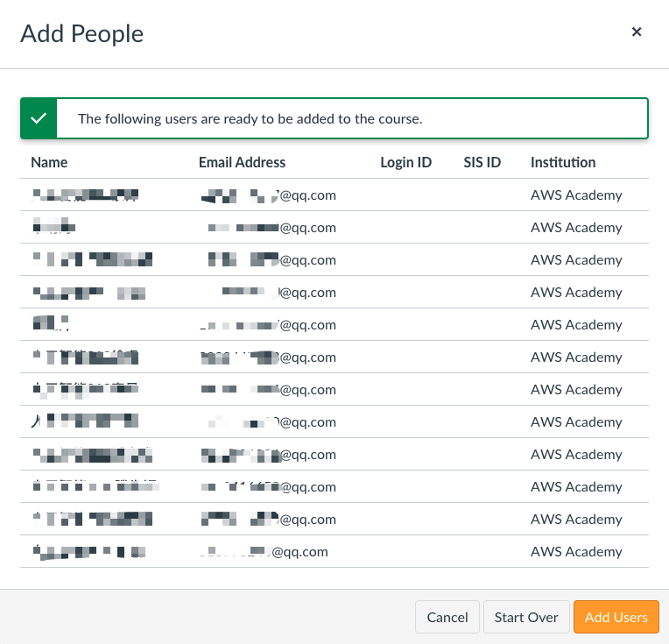This screenshot has width=669, height=644.
Task: Select AWS Academy in the first user row
Action: [576, 195]
